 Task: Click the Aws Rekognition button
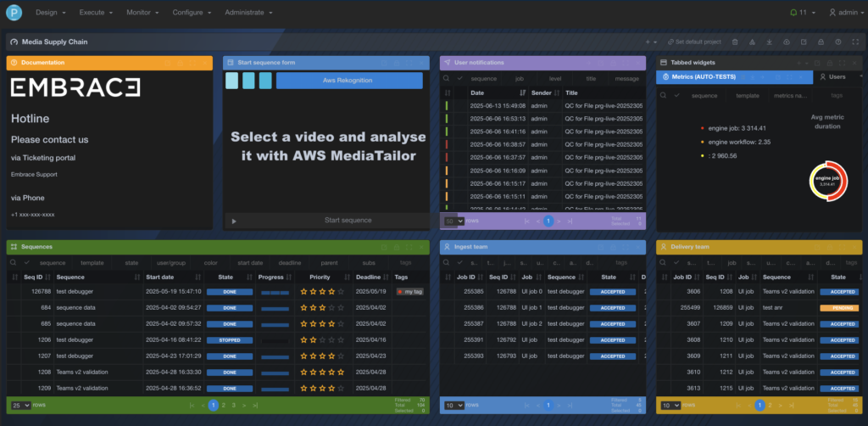349,81
